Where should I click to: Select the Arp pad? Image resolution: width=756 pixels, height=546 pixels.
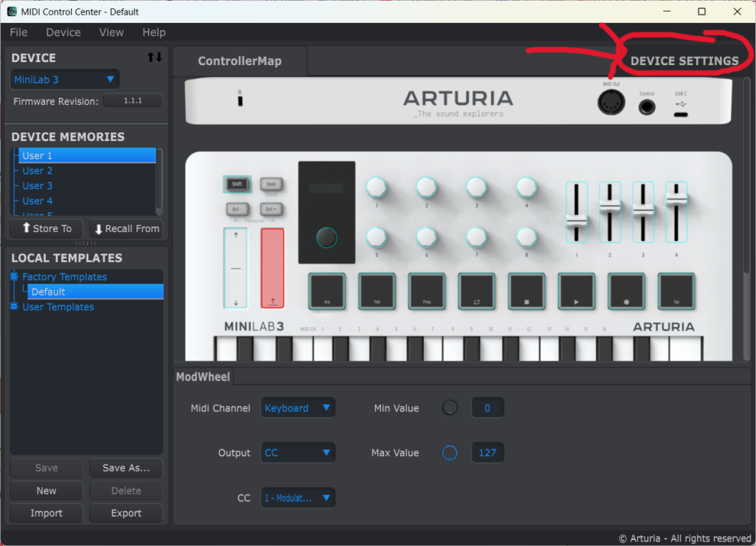point(327,291)
